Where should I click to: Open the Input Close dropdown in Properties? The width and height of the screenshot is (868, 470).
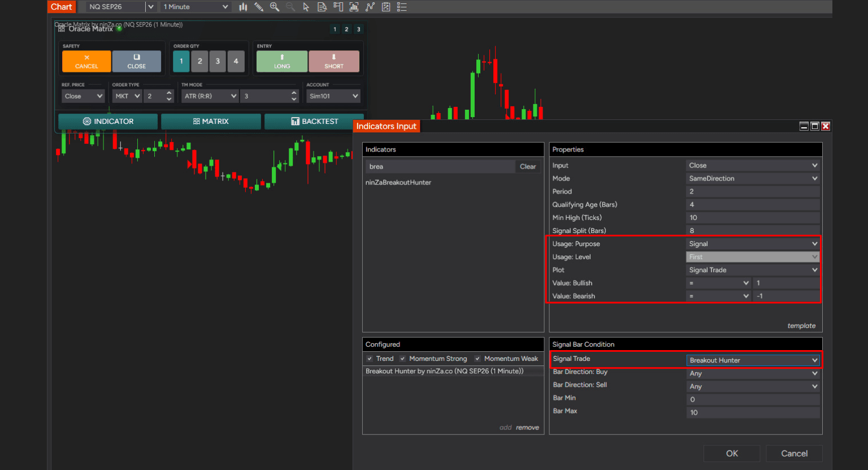click(x=753, y=166)
